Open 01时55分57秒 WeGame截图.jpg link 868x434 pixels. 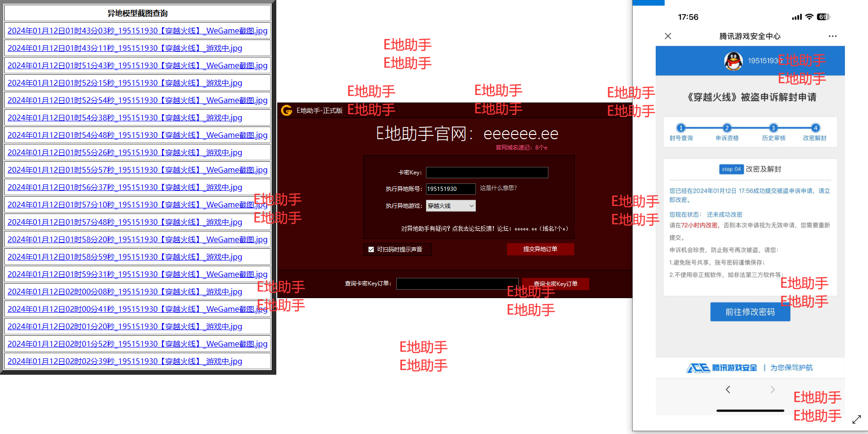137,170
